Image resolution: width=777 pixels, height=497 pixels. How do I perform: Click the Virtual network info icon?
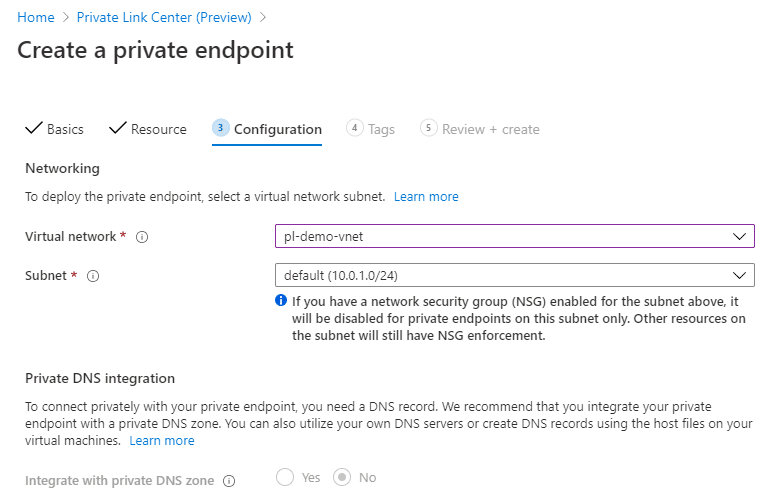pyautogui.click(x=142, y=237)
